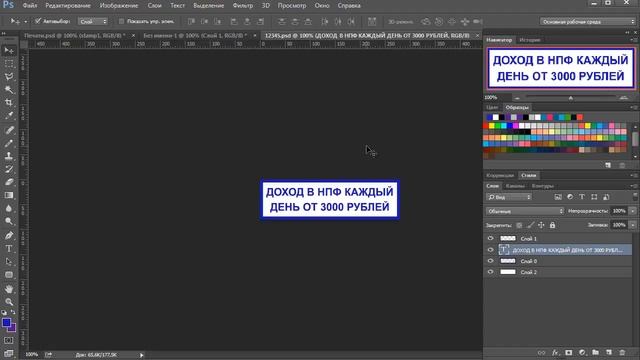This screenshot has width=640, height=360.
Task: Select the Zoom tool
Action: [9, 302]
